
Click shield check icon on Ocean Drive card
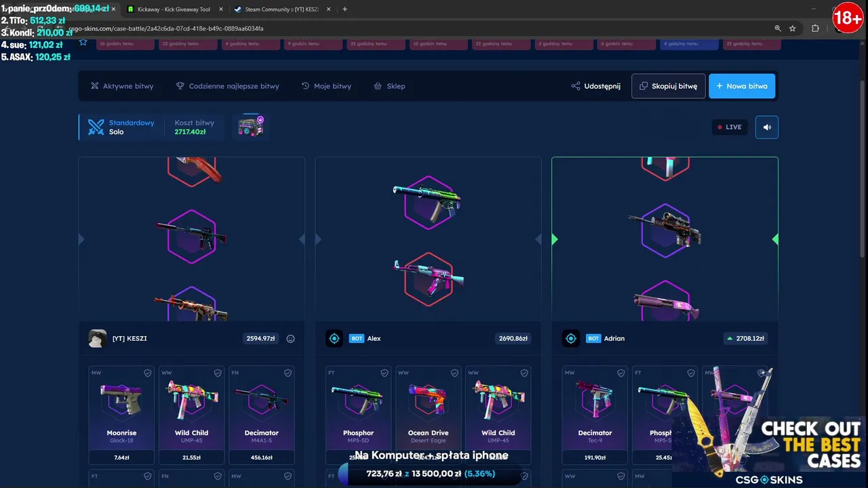pos(454,373)
